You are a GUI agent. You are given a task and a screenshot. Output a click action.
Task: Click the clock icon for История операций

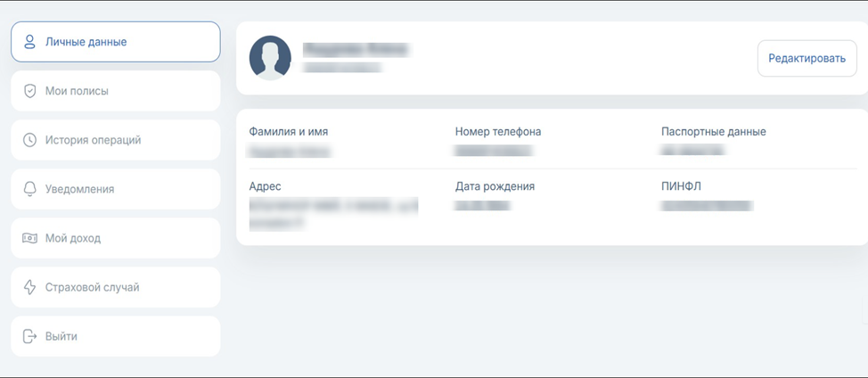click(29, 140)
